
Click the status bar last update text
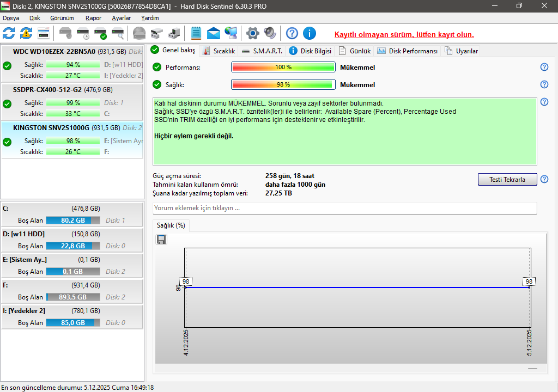tap(77, 388)
